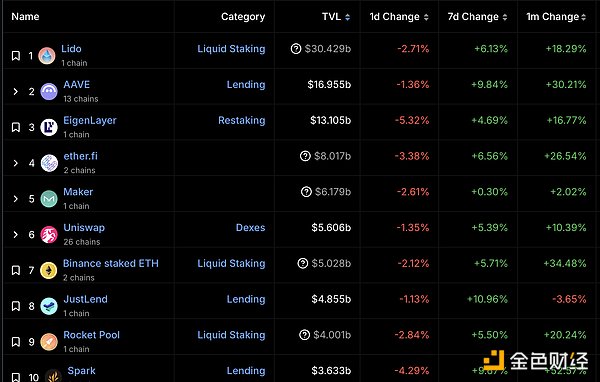This screenshot has height=382, width=600.
Task: Click the EigenLayer logo icon
Action: pos(49,127)
